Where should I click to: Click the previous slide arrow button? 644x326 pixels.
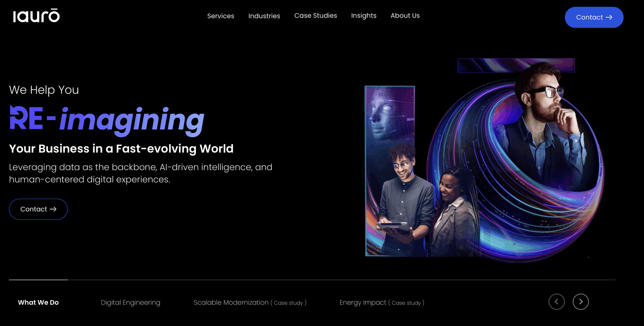tap(556, 302)
